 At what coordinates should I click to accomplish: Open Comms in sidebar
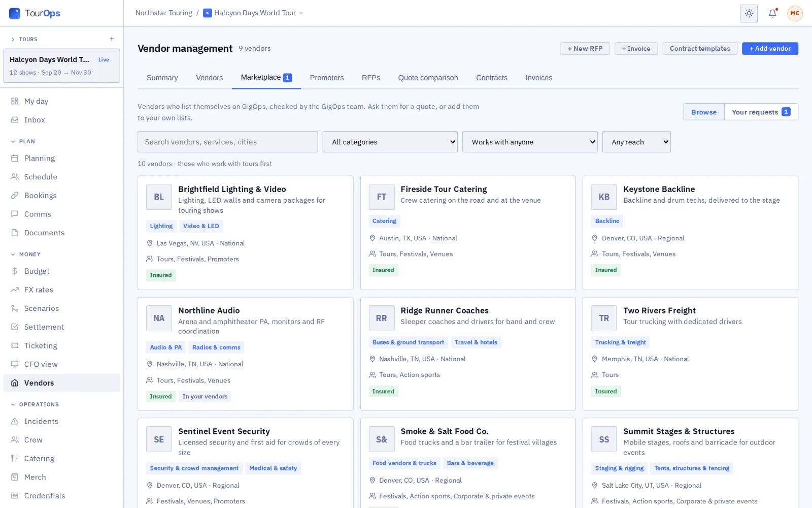coord(62,214)
